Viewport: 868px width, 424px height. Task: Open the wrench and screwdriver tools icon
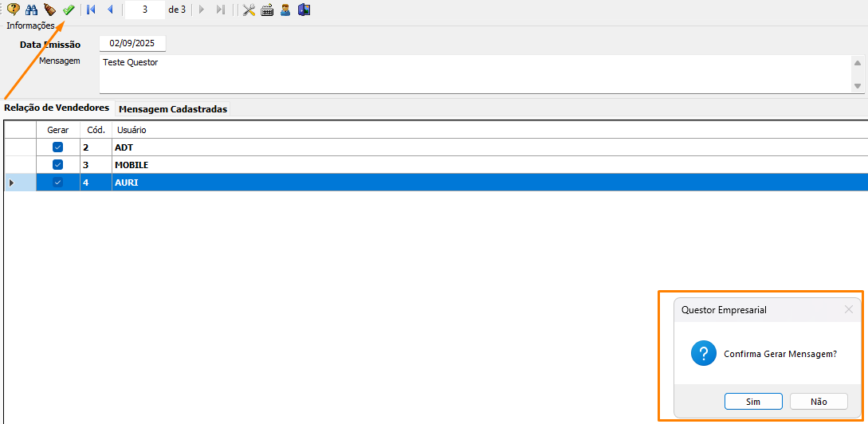(x=249, y=10)
